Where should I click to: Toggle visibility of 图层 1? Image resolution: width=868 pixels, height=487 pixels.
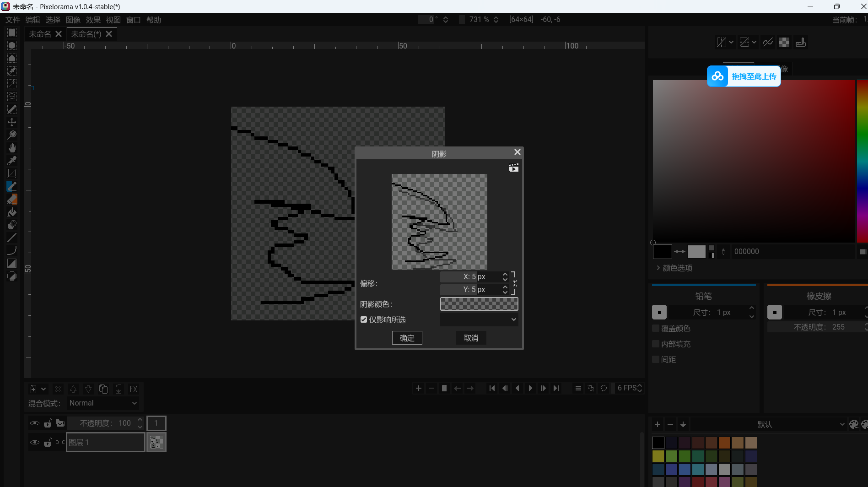point(34,442)
